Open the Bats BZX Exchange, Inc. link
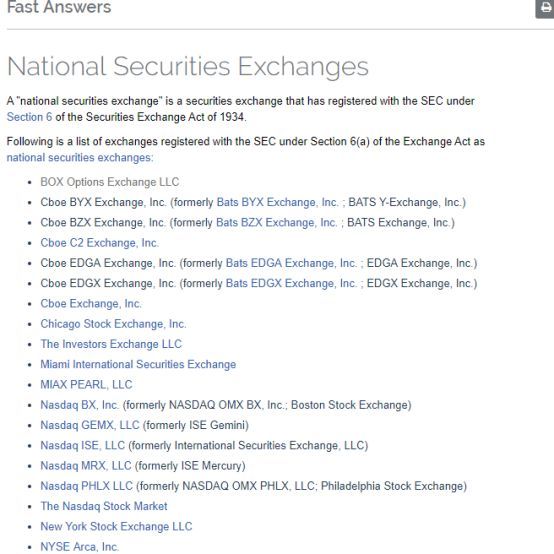Viewport: 554px width, 554px height. point(276,223)
